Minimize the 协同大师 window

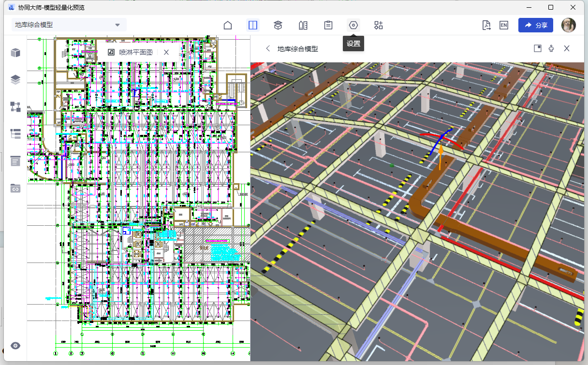[529, 7]
